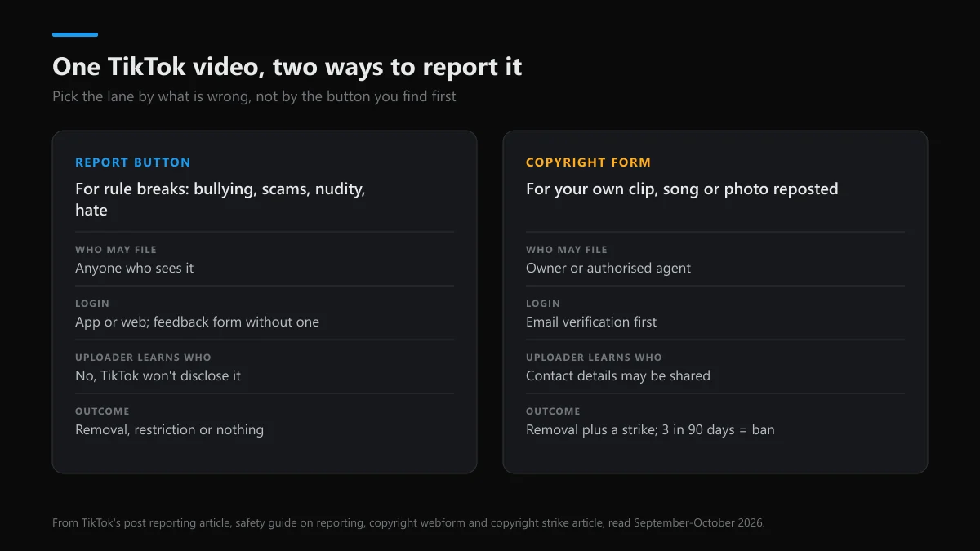Viewport: 980px width, 551px height.
Task: Click 'Email verification first'
Action: pos(591,322)
